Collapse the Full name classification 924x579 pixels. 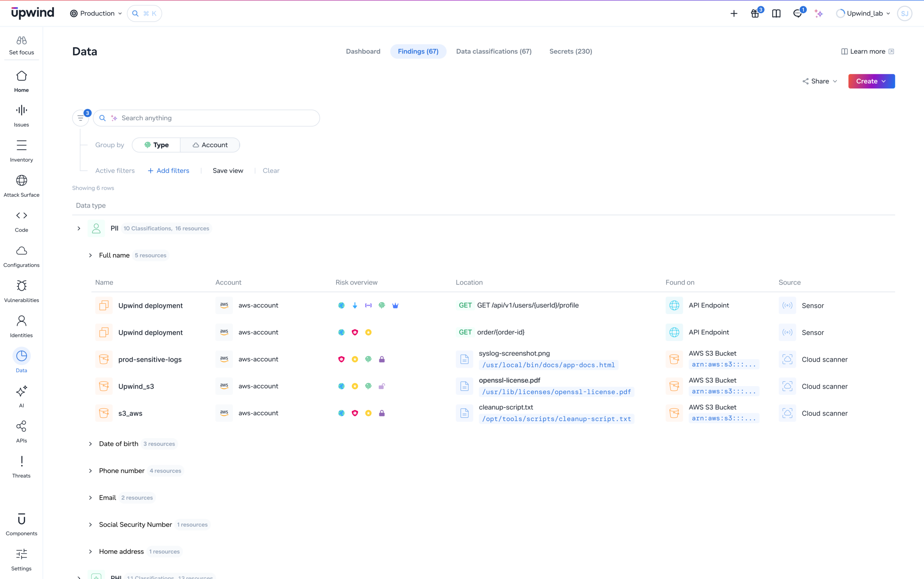(90, 255)
